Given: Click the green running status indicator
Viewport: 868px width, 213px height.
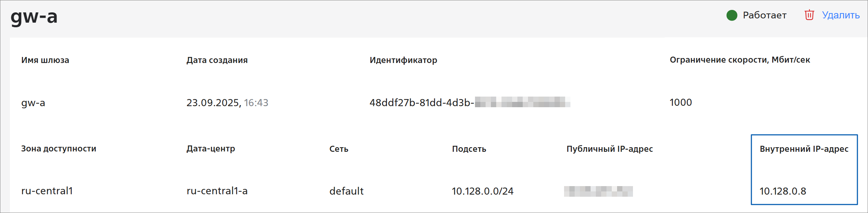Looking at the screenshot, I should tap(732, 15).
